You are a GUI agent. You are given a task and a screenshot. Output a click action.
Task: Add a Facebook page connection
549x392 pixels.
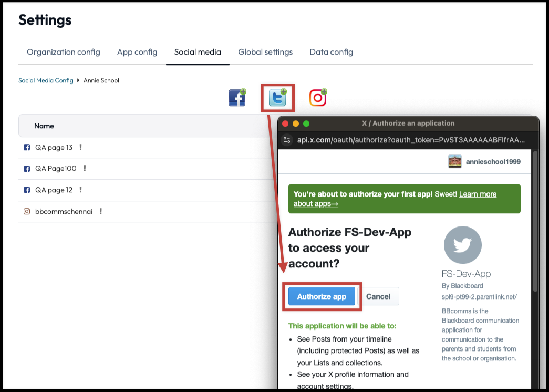[x=236, y=97]
